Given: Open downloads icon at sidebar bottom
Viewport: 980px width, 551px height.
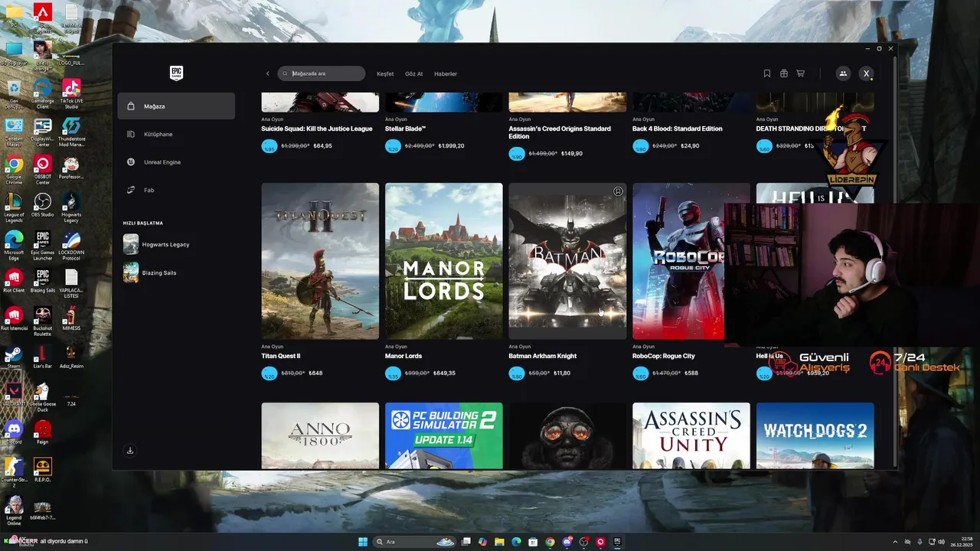Looking at the screenshot, I should pos(129,451).
